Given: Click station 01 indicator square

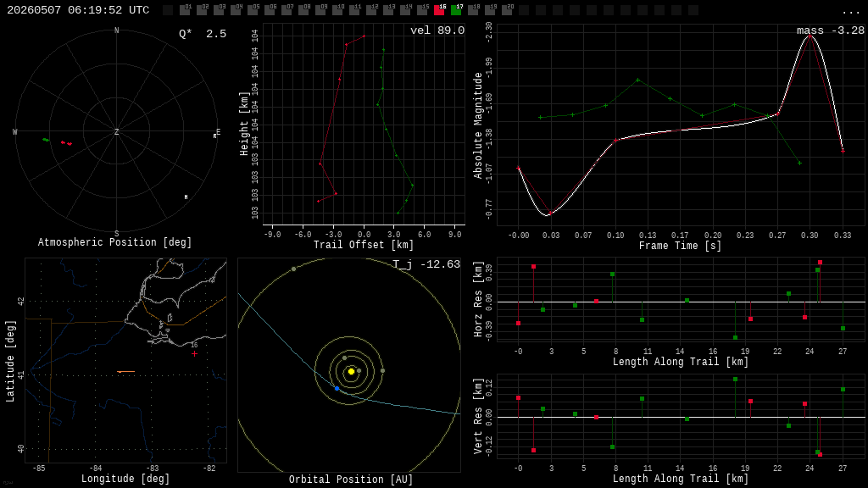Looking at the screenshot, I should click(185, 10).
